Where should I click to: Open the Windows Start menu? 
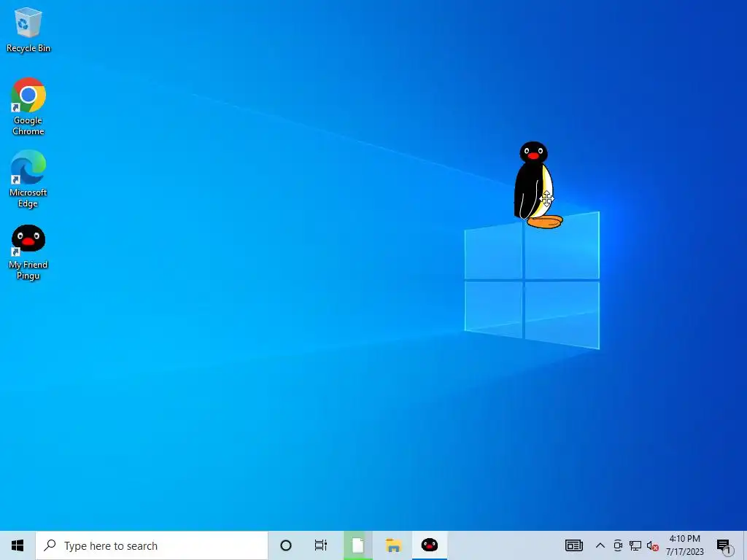(18, 545)
